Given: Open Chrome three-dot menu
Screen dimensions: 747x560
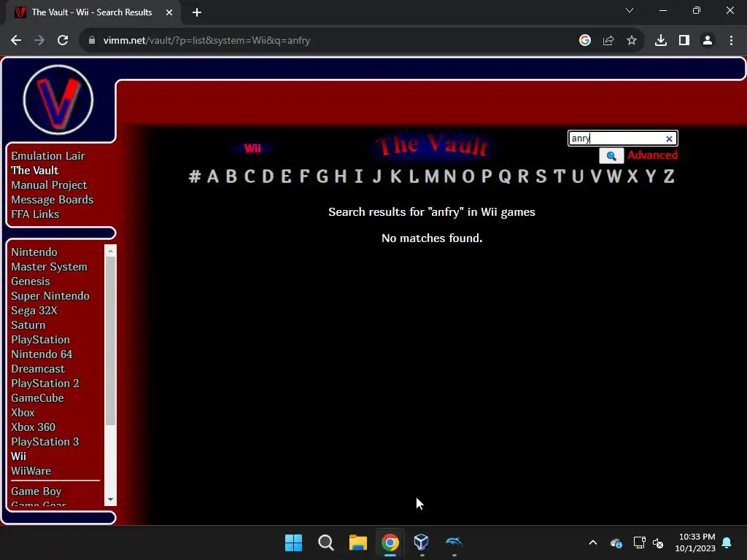Looking at the screenshot, I should pyautogui.click(x=731, y=41).
